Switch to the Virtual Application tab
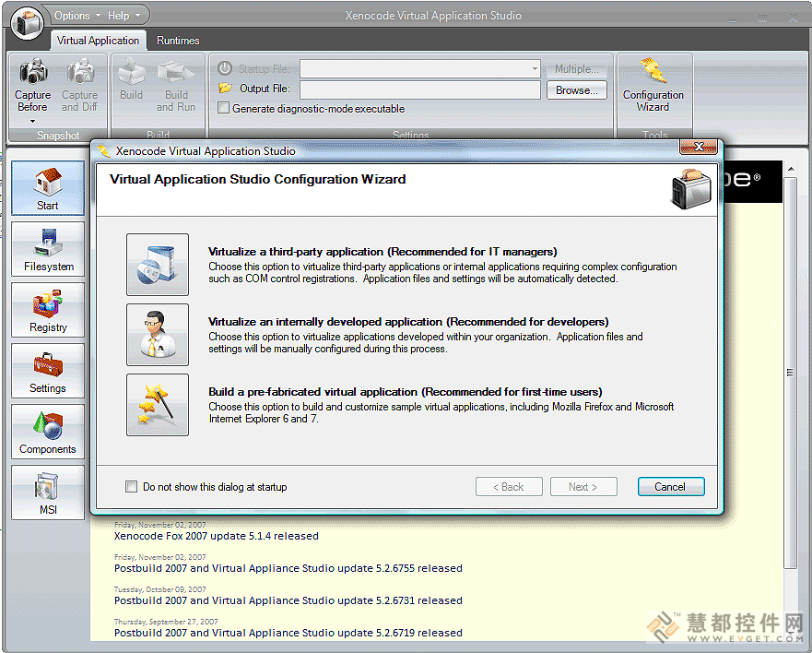Viewport: 812px width, 653px height. point(98,41)
